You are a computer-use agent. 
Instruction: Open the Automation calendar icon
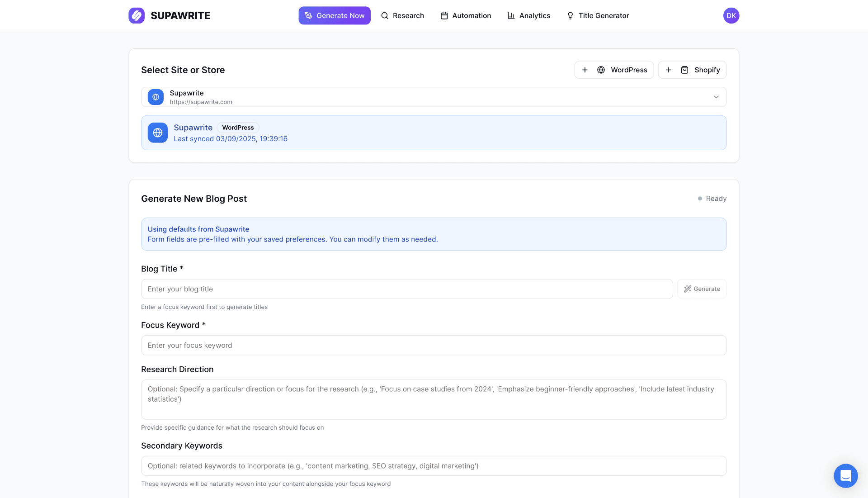click(x=443, y=15)
